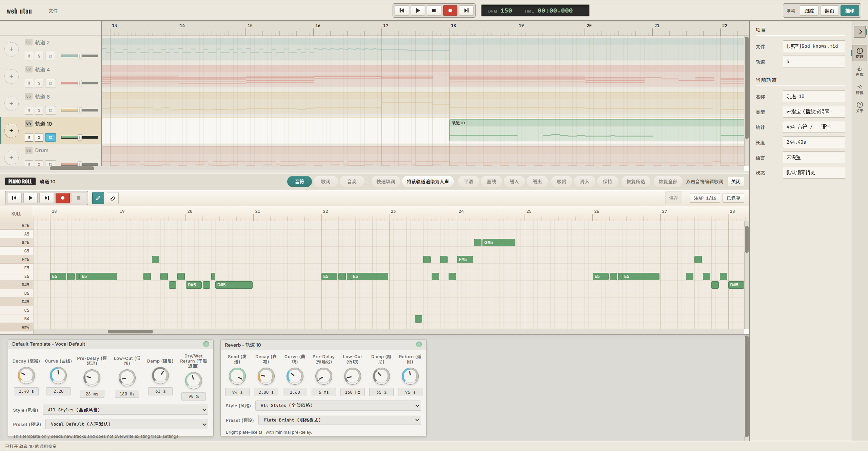The width and height of the screenshot is (868, 451).
Task: Click 恢复全部 restore all button
Action: (668, 182)
